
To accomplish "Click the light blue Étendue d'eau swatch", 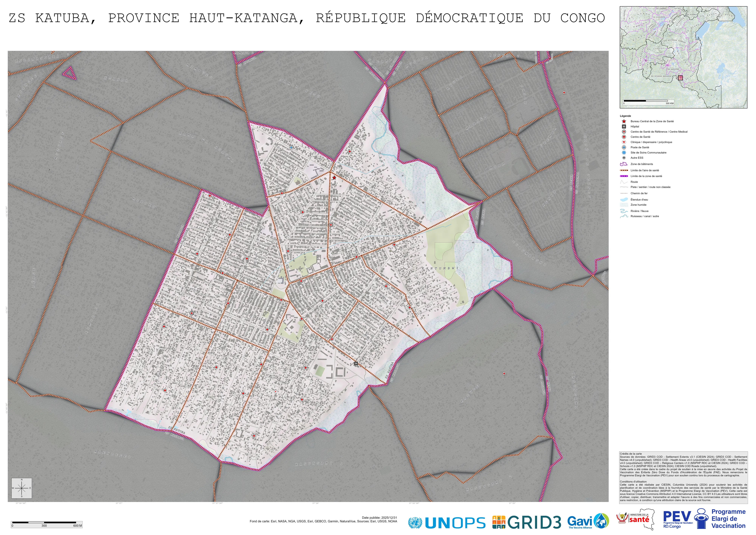I will tap(624, 200).
